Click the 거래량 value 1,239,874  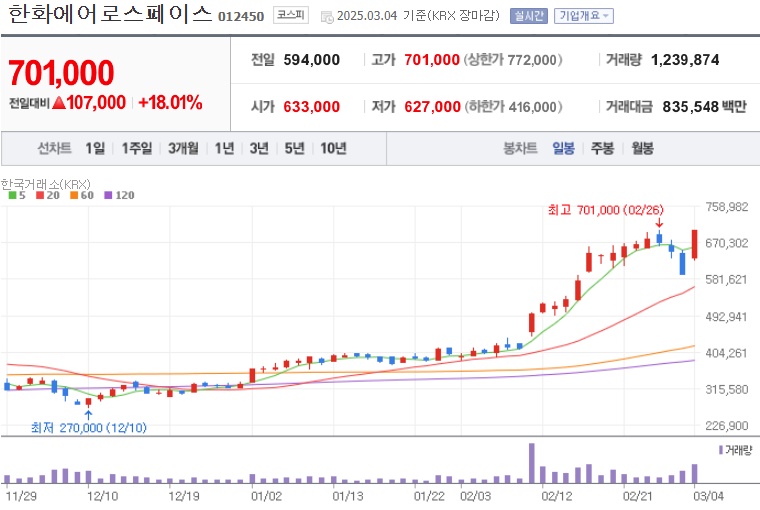click(x=685, y=60)
